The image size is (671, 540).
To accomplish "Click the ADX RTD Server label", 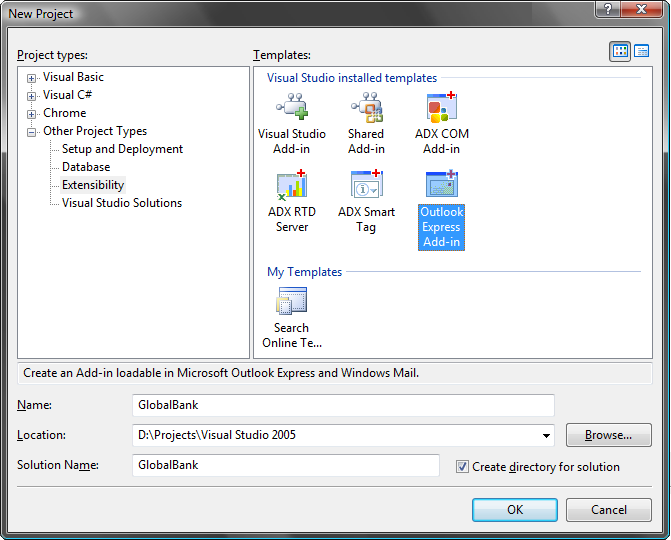I will (x=292, y=220).
